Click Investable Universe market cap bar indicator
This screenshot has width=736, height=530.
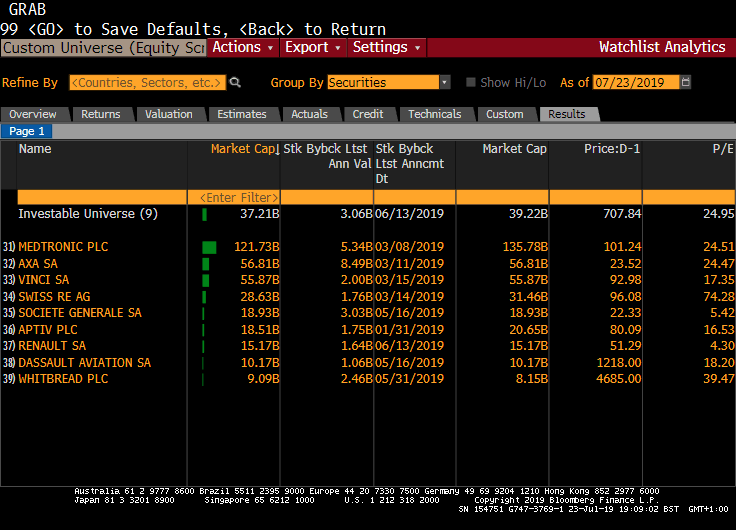(204, 214)
